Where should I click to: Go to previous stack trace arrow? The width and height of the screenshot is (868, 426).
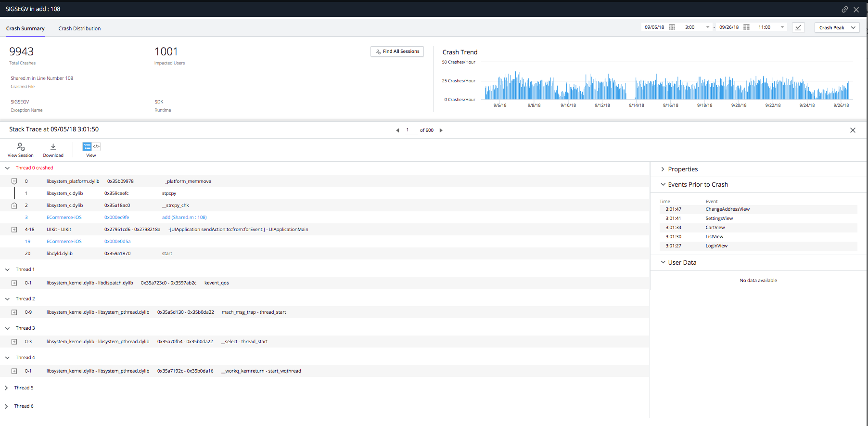pos(397,130)
